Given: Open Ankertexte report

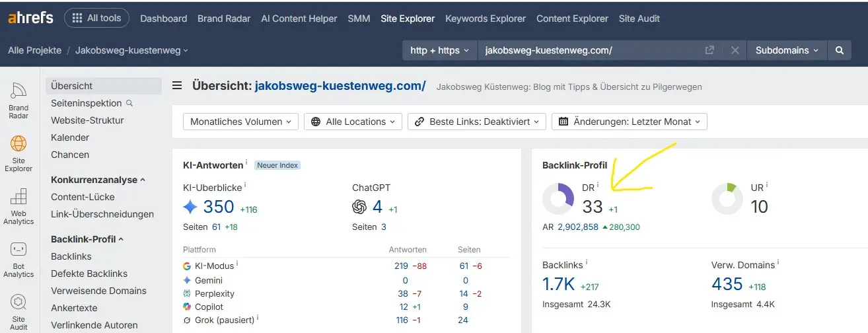Looking at the screenshot, I should click(74, 308).
